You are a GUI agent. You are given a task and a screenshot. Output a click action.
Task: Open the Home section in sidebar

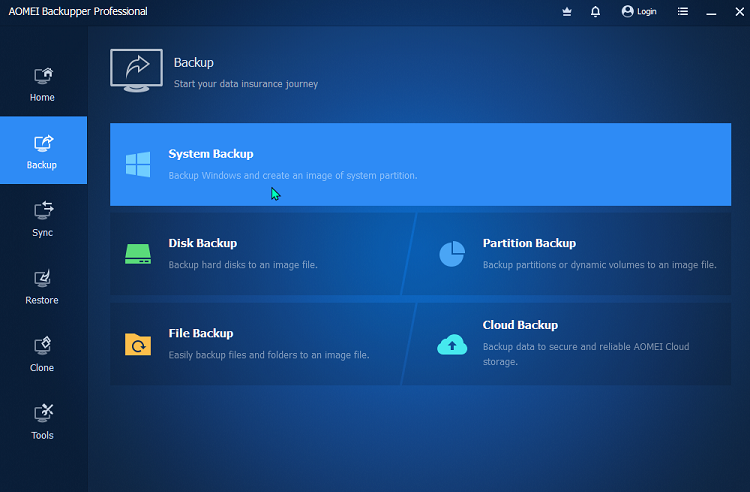(43, 85)
